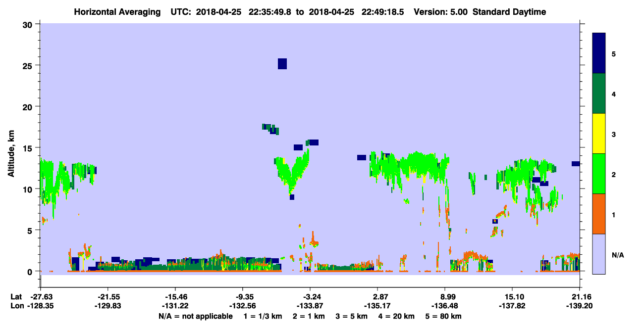The width and height of the screenshot is (644, 330).
Task: Click the 'N/A = not applicable' legend text
Action: point(195,316)
